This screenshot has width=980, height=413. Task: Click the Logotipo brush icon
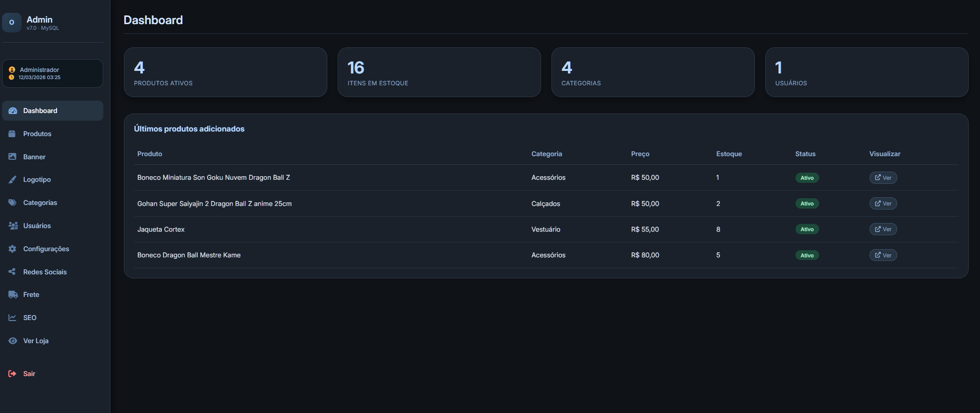(12, 180)
